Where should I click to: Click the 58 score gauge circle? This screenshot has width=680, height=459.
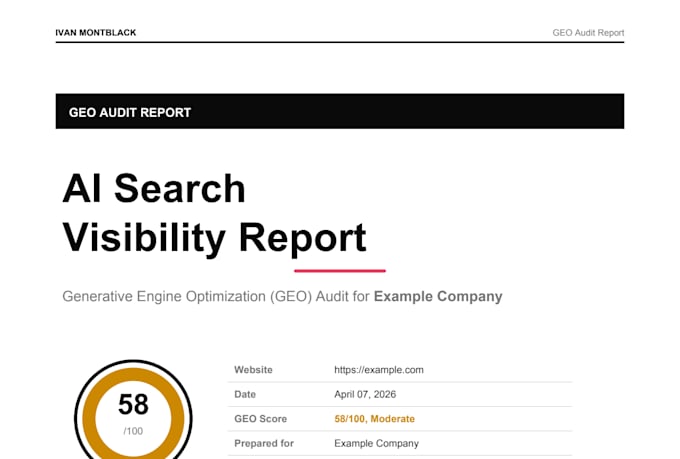(133, 410)
